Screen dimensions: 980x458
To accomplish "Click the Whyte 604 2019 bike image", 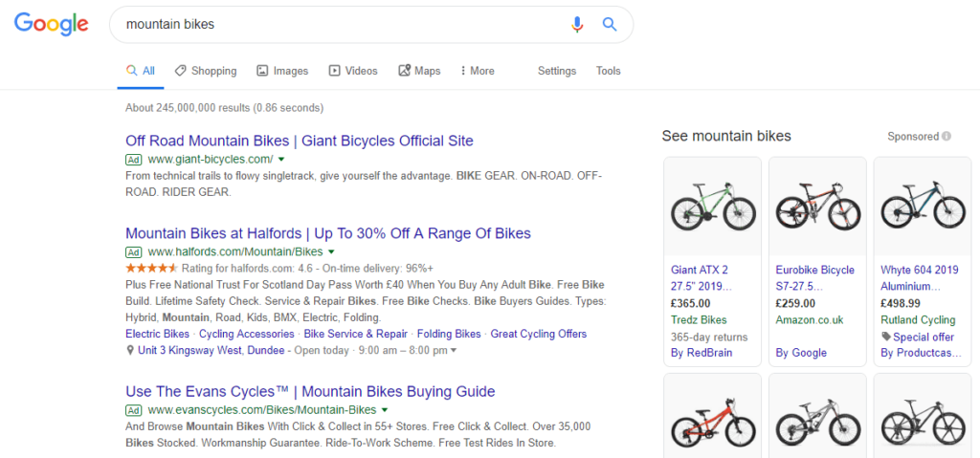I will click(923, 207).
